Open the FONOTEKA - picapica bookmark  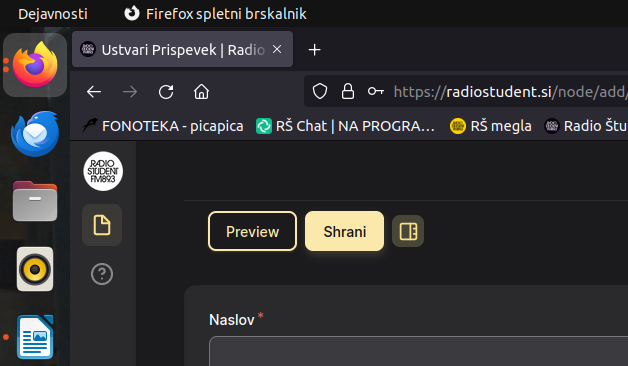163,126
